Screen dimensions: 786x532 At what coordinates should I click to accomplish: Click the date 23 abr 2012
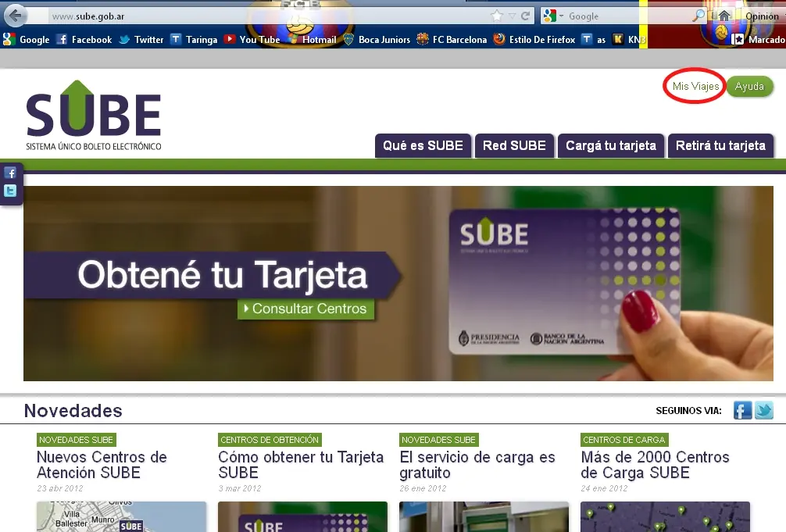coord(60,488)
